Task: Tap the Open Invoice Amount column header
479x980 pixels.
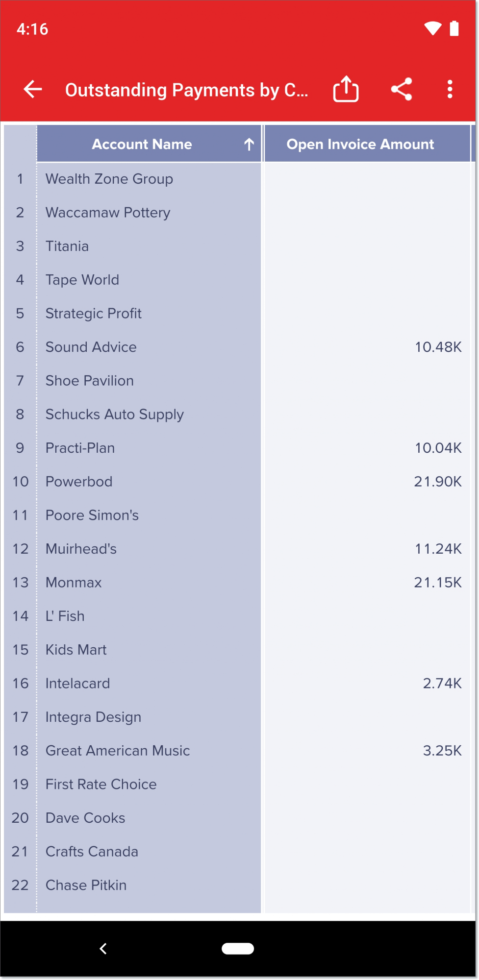Action: [360, 144]
